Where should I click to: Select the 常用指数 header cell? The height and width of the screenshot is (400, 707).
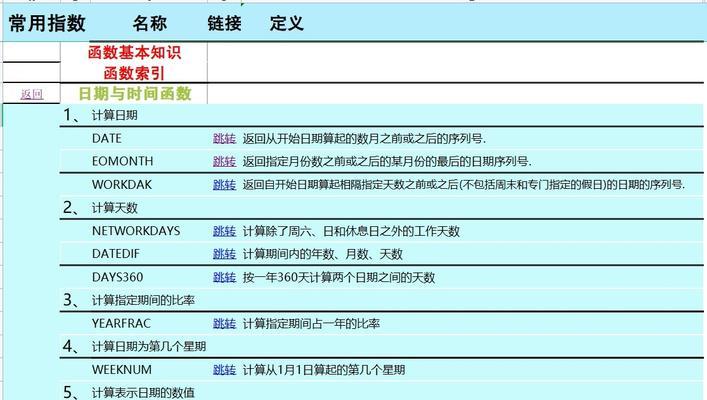click(x=47, y=23)
